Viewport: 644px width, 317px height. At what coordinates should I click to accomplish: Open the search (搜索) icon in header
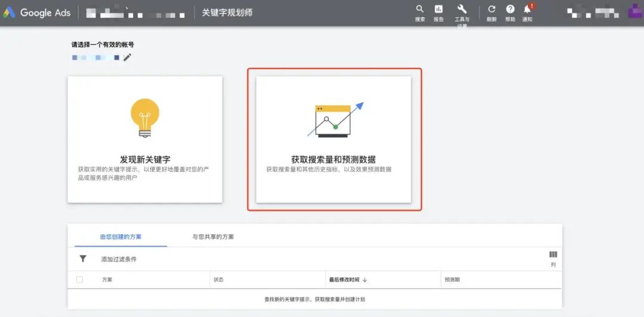click(420, 9)
